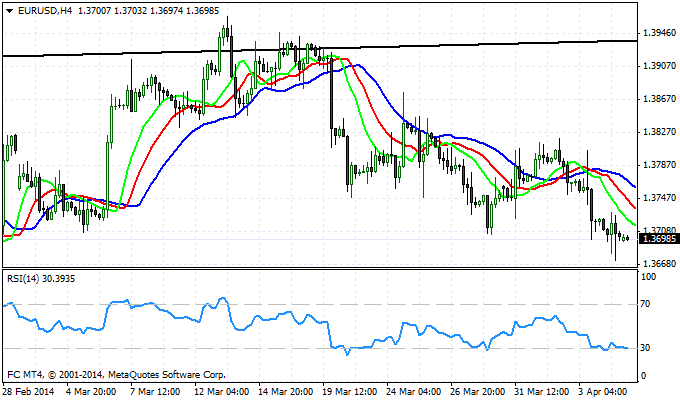680x400 pixels.
Task: Click the 1.37870 price axis label
Action: point(659,165)
